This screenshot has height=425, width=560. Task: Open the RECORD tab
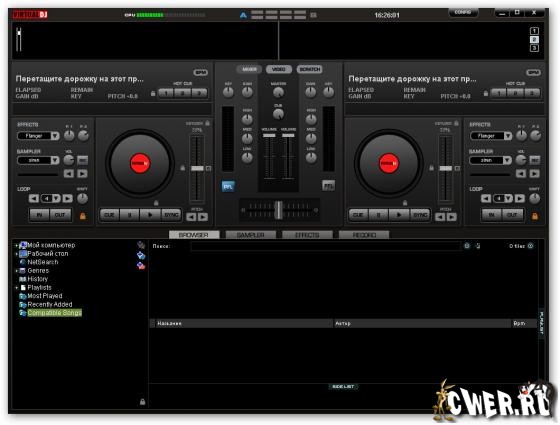click(364, 235)
